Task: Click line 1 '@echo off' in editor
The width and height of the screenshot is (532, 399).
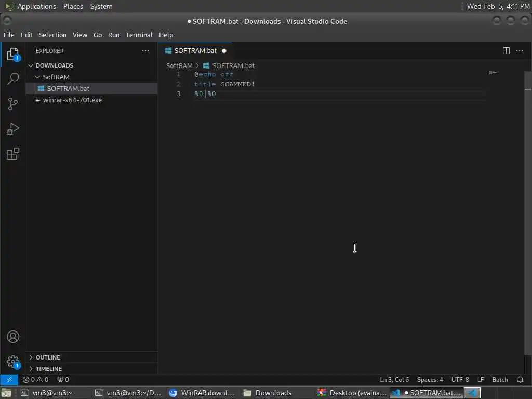Action: click(x=214, y=74)
